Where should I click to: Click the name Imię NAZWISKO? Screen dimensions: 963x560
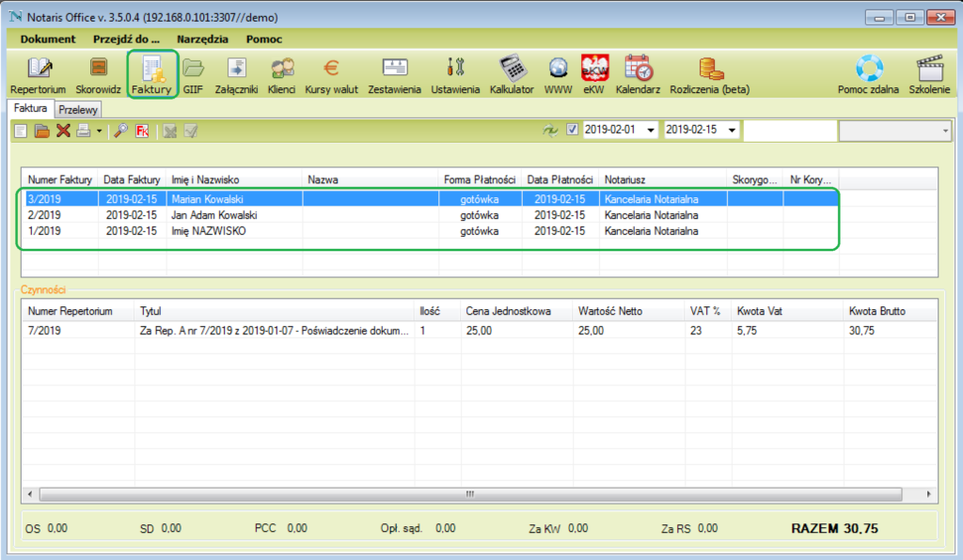pyautogui.click(x=208, y=231)
